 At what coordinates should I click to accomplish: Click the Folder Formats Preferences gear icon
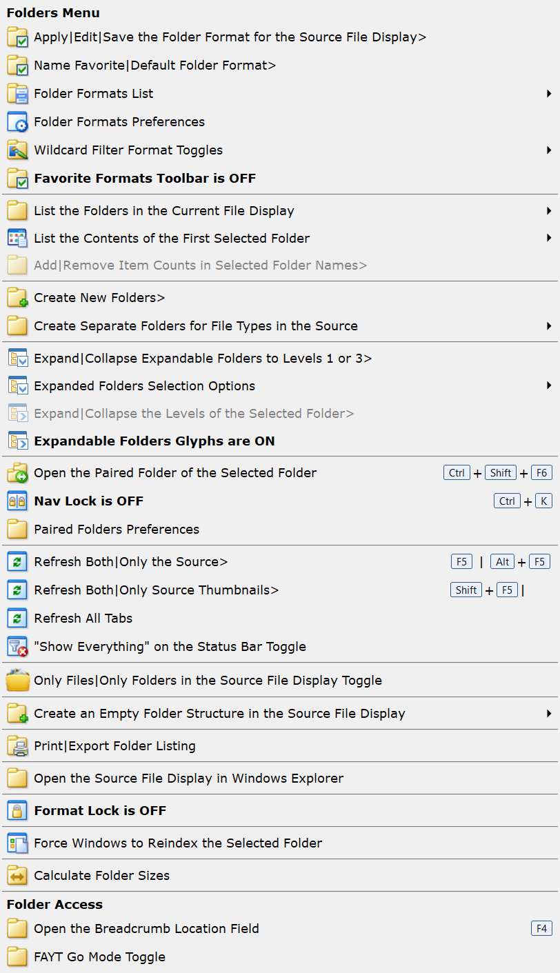(x=17, y=122)
